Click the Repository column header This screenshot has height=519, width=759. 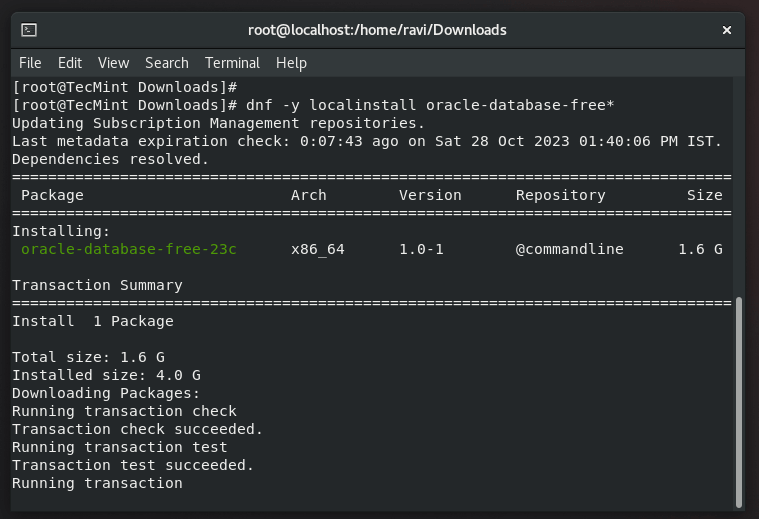[560, 195]
